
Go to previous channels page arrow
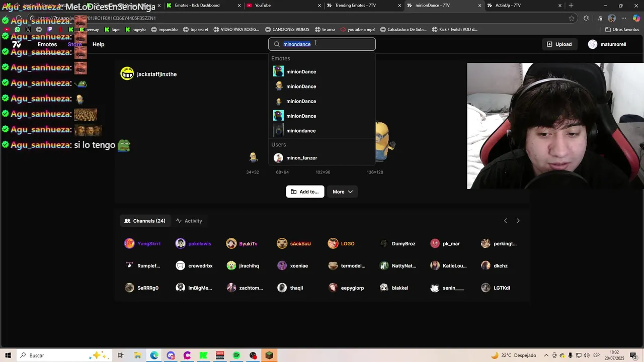click(506, 221)
